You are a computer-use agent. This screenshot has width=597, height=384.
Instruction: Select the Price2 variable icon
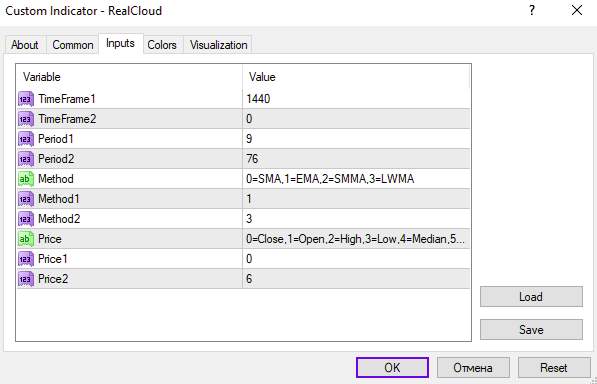click(26, 279)
